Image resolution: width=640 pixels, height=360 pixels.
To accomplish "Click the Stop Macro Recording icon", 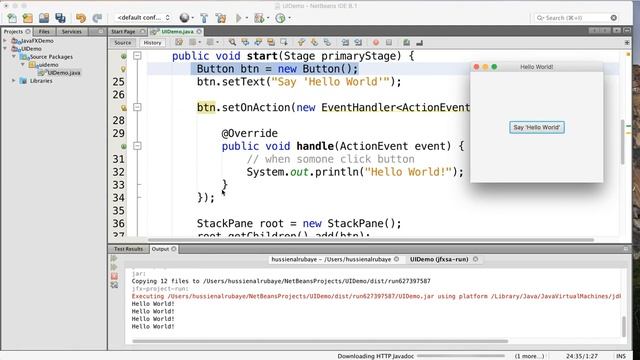I will click(389, 42).
